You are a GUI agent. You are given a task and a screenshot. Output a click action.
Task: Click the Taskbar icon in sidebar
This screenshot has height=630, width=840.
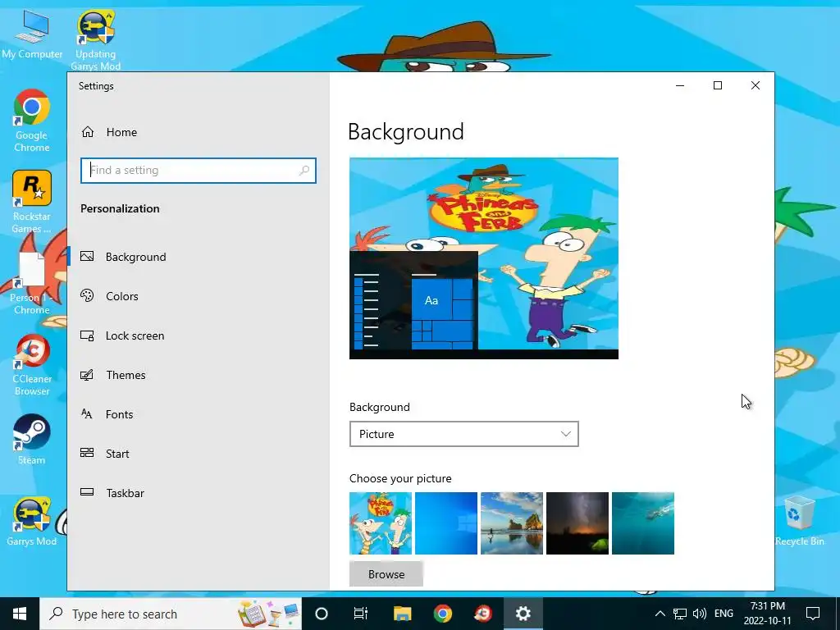(87, 492)
